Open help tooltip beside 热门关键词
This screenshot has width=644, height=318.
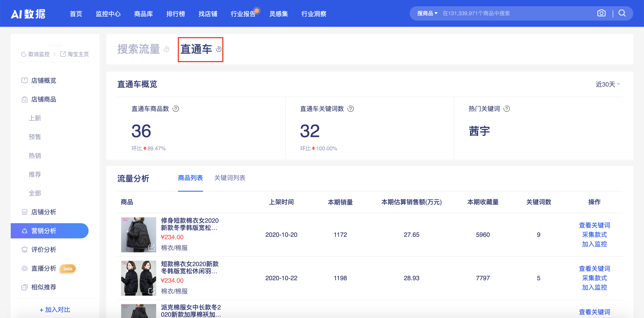click(507, 109)
